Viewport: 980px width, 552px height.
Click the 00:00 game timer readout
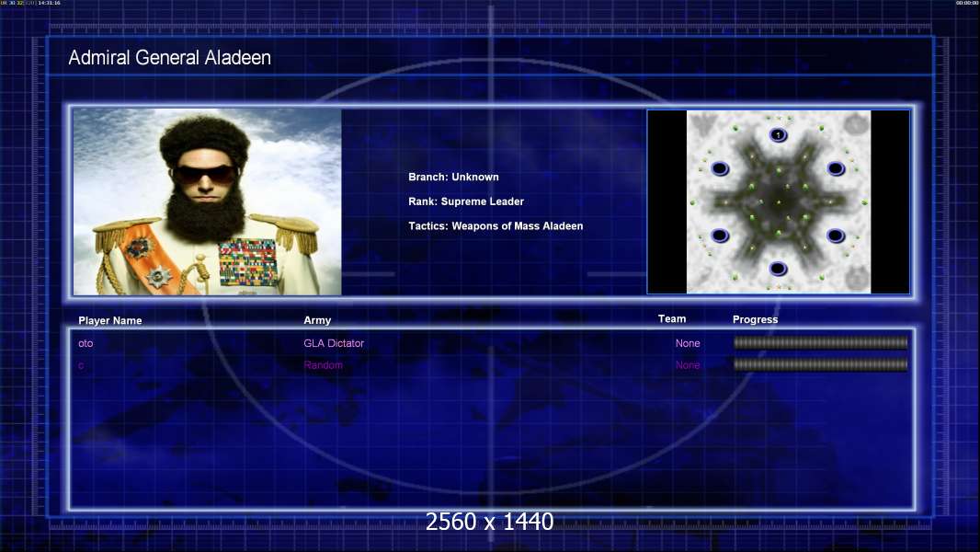(966, 3)
